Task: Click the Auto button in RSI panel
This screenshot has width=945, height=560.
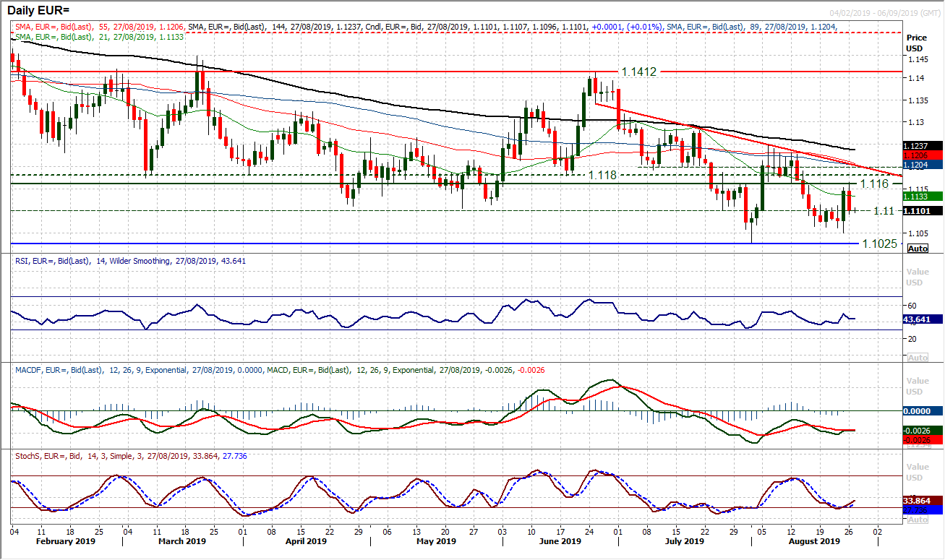Action: tap(918, 358)
